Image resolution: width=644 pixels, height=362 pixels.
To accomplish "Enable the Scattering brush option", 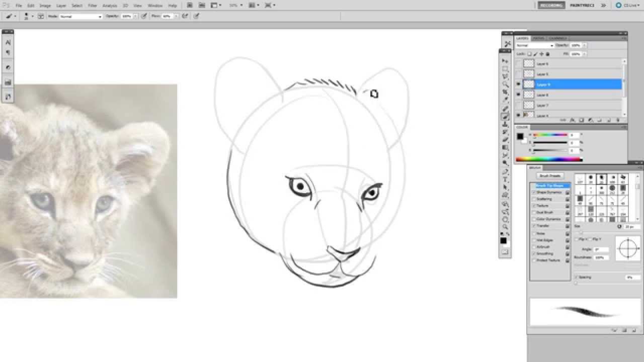I will [x=534, y=199].
